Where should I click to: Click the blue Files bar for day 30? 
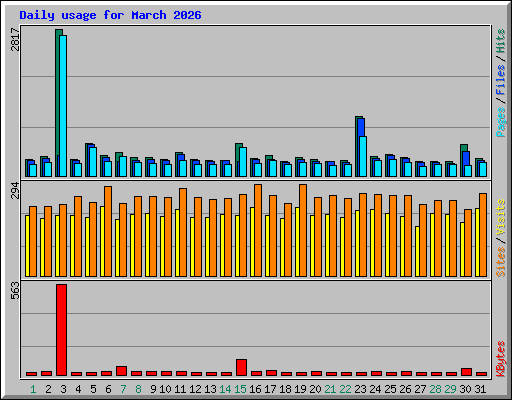[x=466, y=158]
